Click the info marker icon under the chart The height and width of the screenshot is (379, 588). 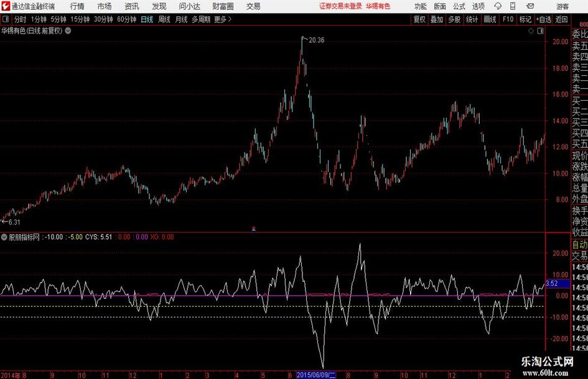253,228
